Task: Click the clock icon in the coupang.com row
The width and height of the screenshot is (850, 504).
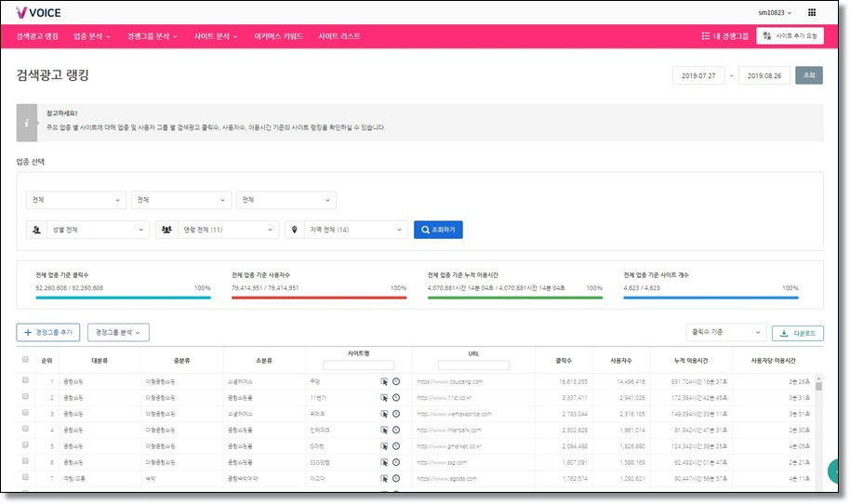Action: pos(396,381)
